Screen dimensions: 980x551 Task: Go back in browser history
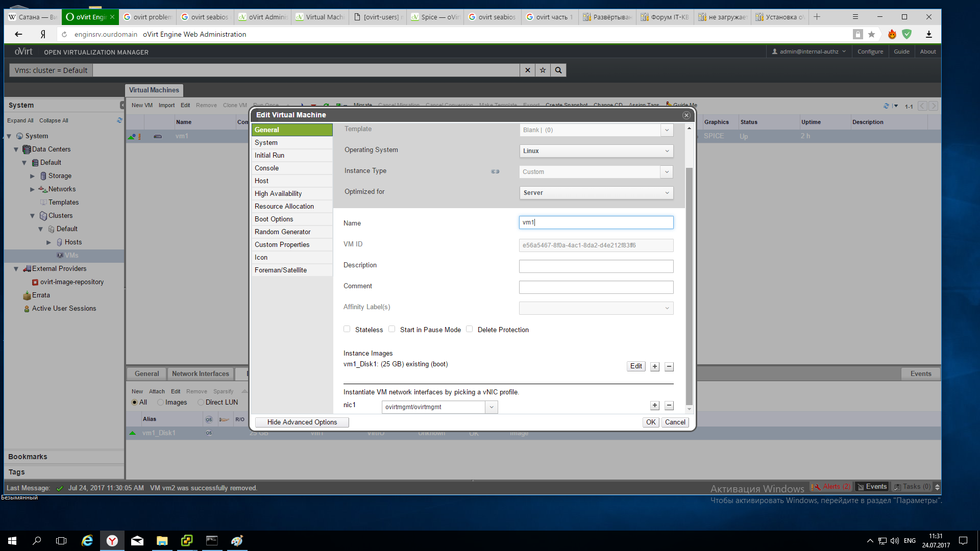coord(18,34)
